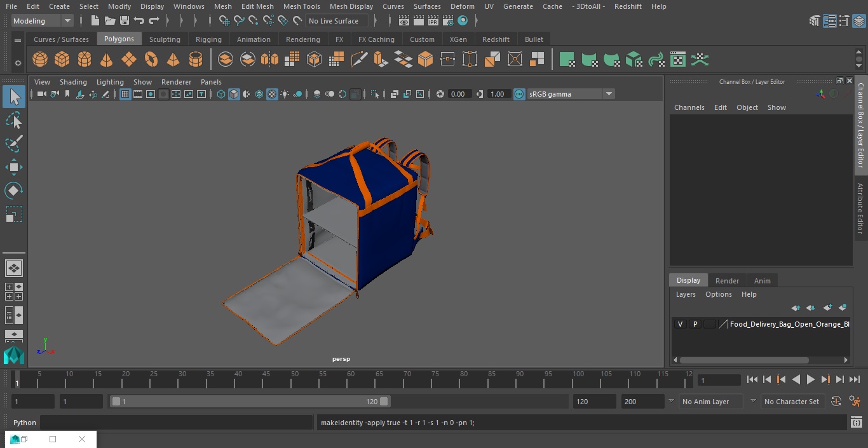The height and width of the screenshot is (448, 868).
Task: Undo the last action via toolbar arrow
Action: tap(139, 21)
